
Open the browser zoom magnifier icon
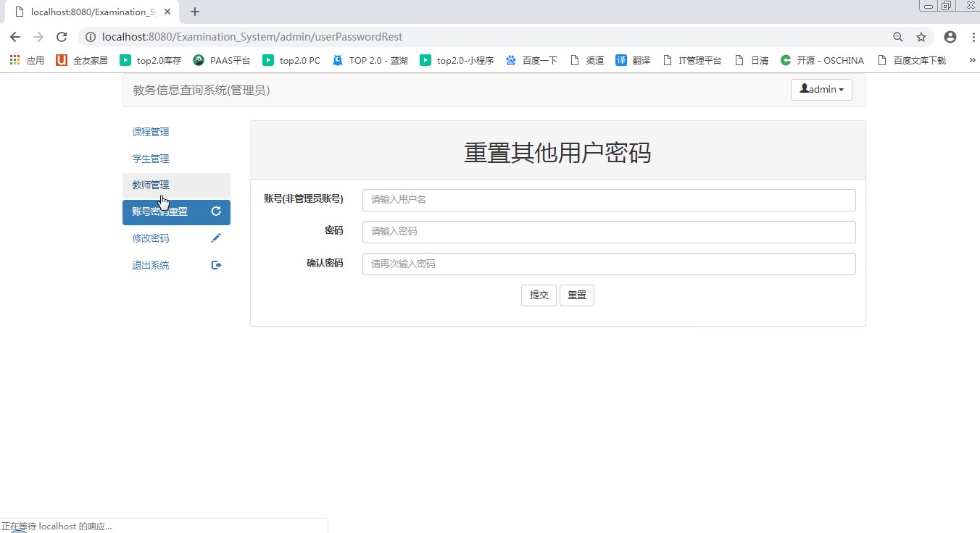(898, 37)
